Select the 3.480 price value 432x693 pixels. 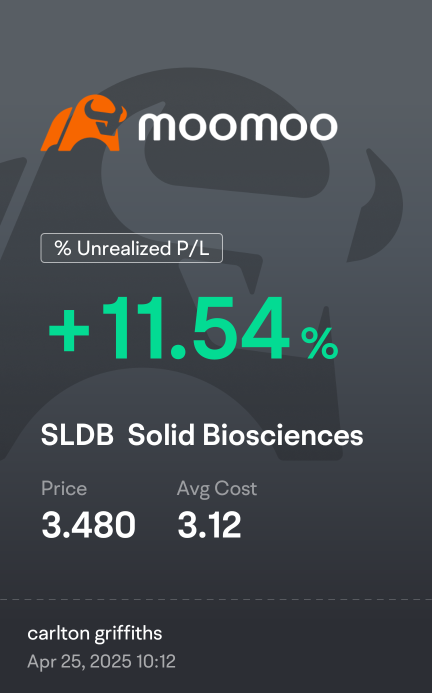88,525
